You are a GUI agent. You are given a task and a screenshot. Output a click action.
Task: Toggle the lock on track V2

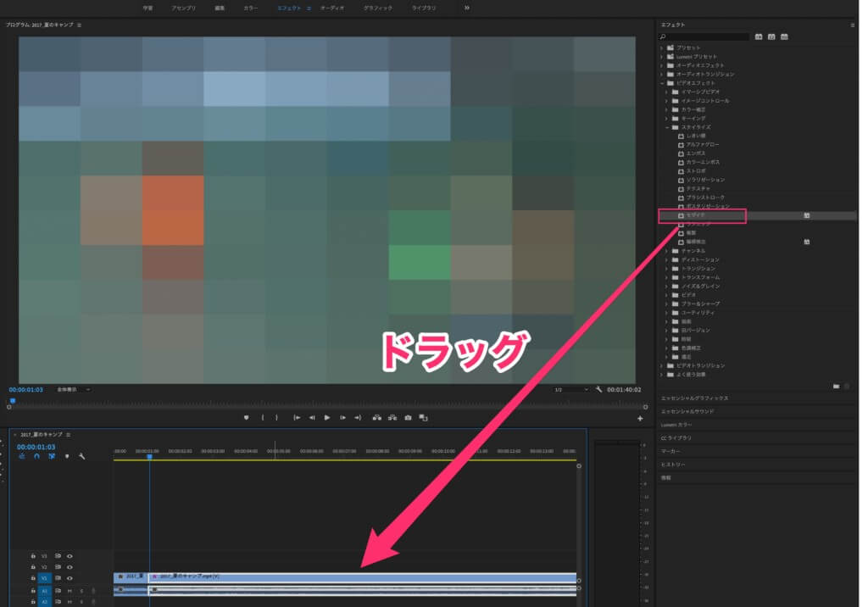pos(32,567)
